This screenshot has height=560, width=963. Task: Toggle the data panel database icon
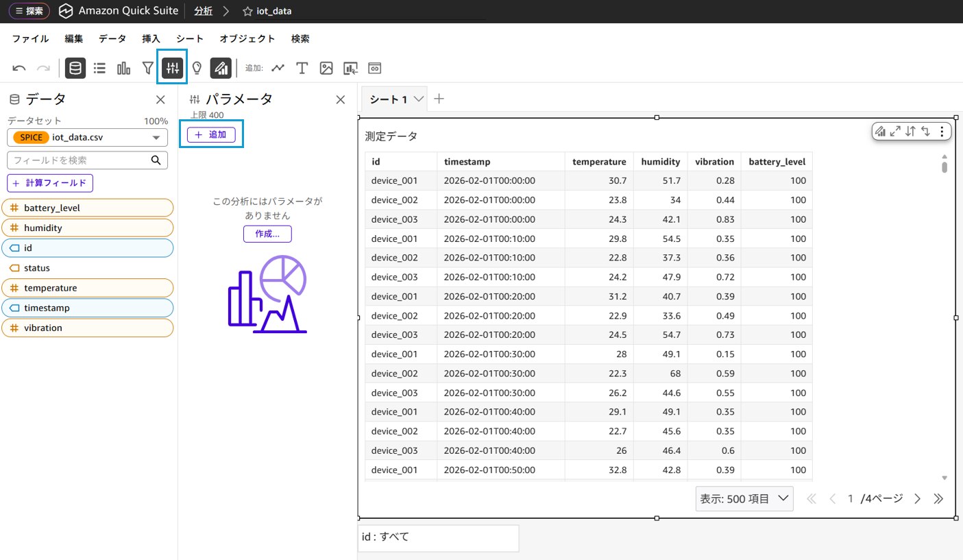[x=75, y=68]
